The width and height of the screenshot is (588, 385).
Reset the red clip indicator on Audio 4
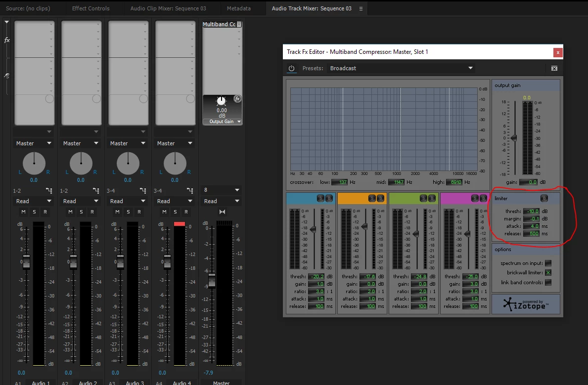(179, 224)
